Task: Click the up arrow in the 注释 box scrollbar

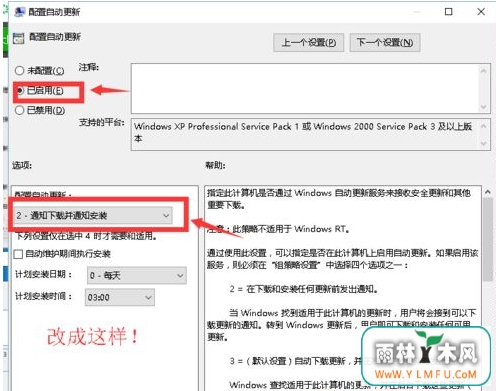Action: 483,71
